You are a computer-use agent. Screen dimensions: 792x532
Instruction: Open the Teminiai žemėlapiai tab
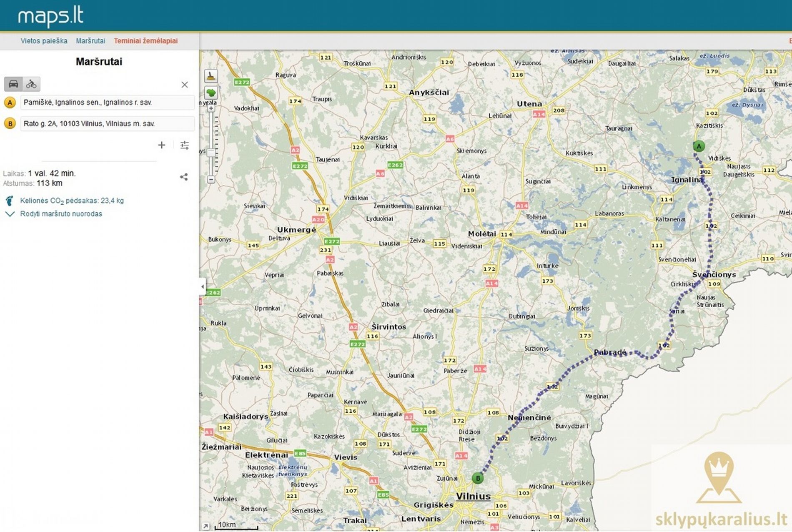(145, 41)
